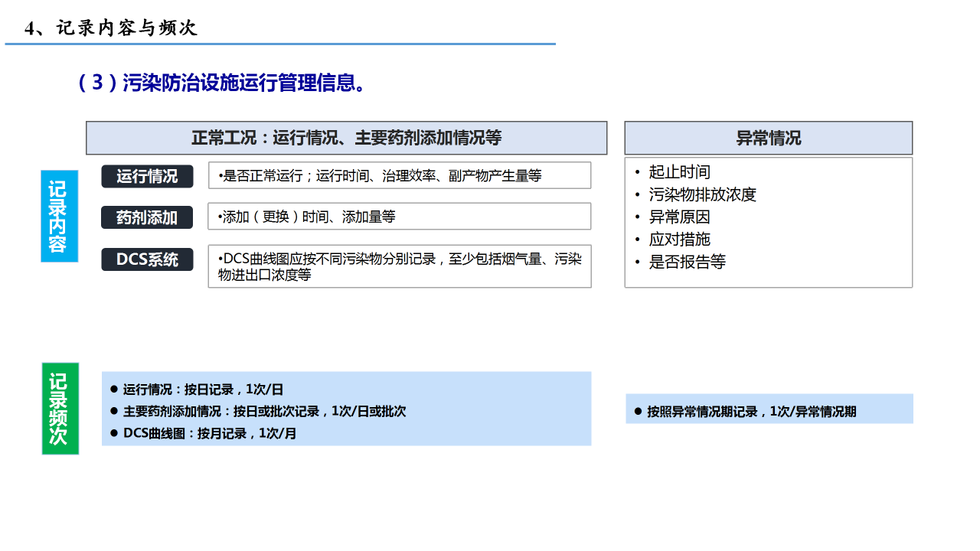Click the 正常工况 header box
Viewport: 980px width, 551px height.
click(346, 138)
